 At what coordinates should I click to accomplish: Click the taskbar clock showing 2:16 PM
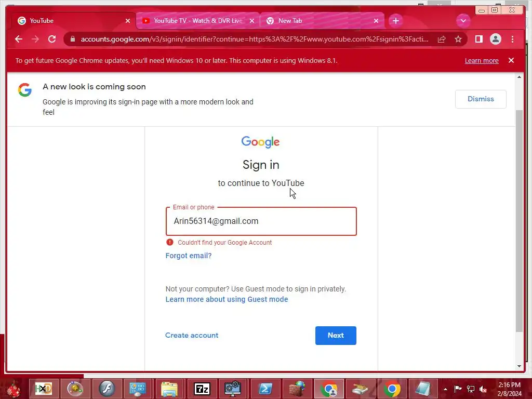[x=509, y=389]
